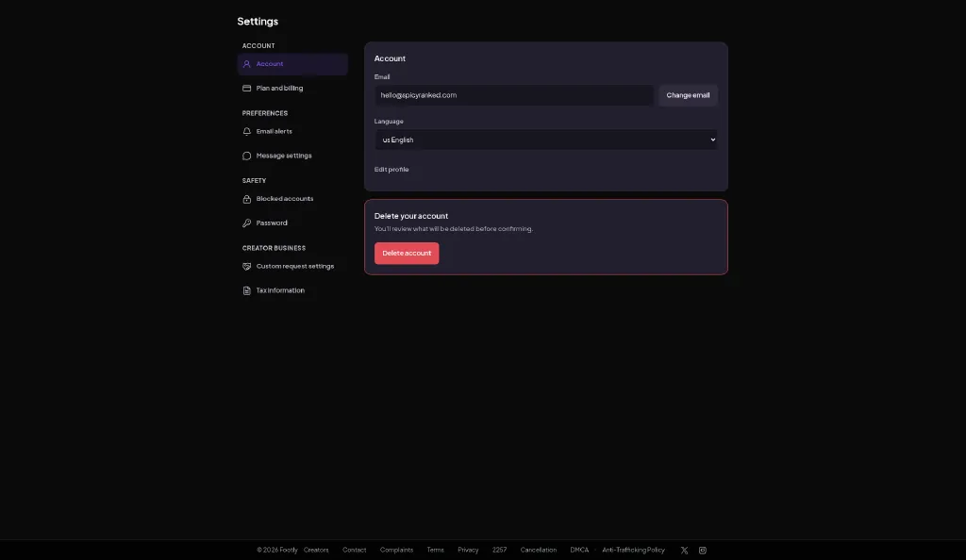Click the Custom request settings icon

[x=246, y=267]
